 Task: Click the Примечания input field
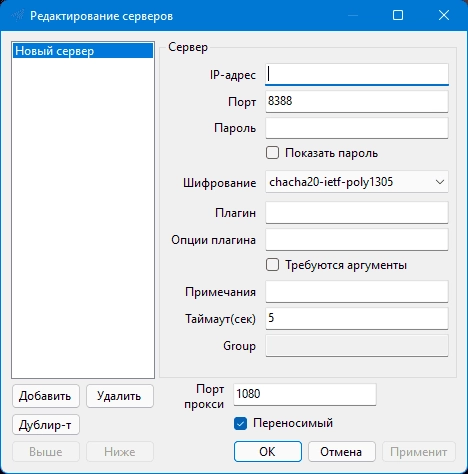pos(357,292)
